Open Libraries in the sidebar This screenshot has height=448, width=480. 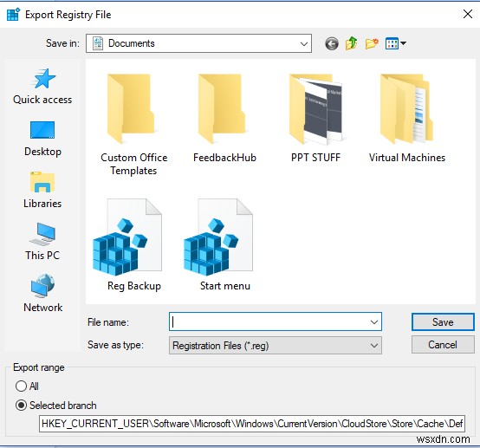coord(42,191)
